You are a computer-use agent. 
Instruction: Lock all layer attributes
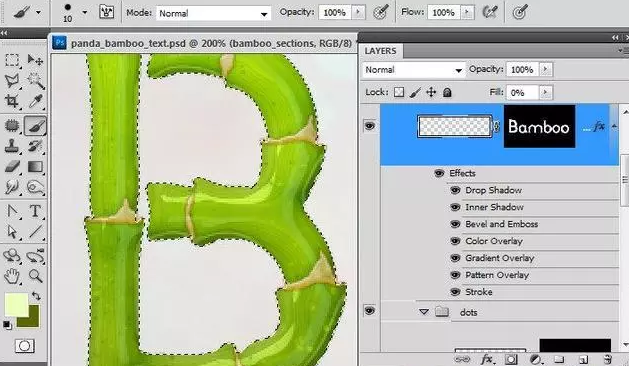click(447, 93)
